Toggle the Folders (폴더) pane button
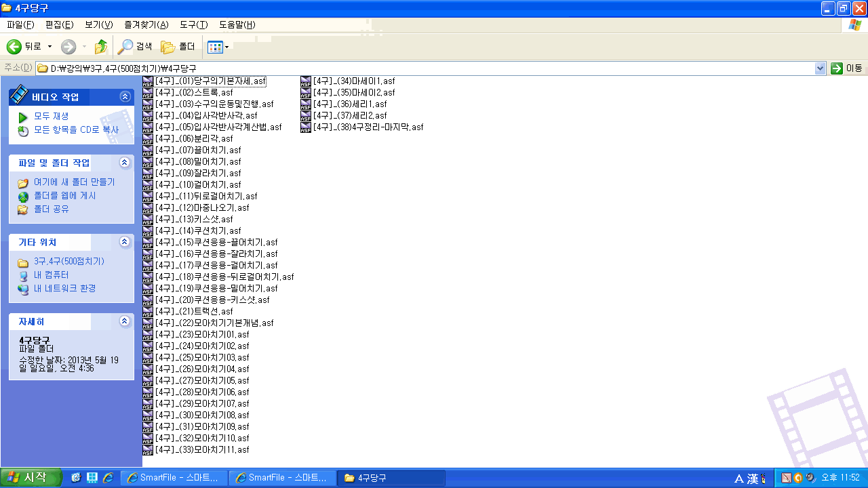Viewport: 868px width, 488px height. click(178, 47)
